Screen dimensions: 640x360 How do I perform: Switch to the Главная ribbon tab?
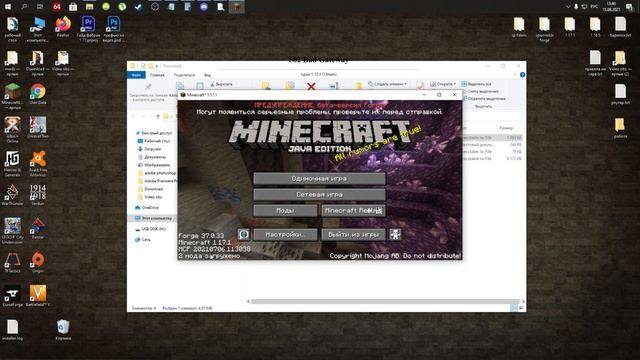click(x=157, y=75)
